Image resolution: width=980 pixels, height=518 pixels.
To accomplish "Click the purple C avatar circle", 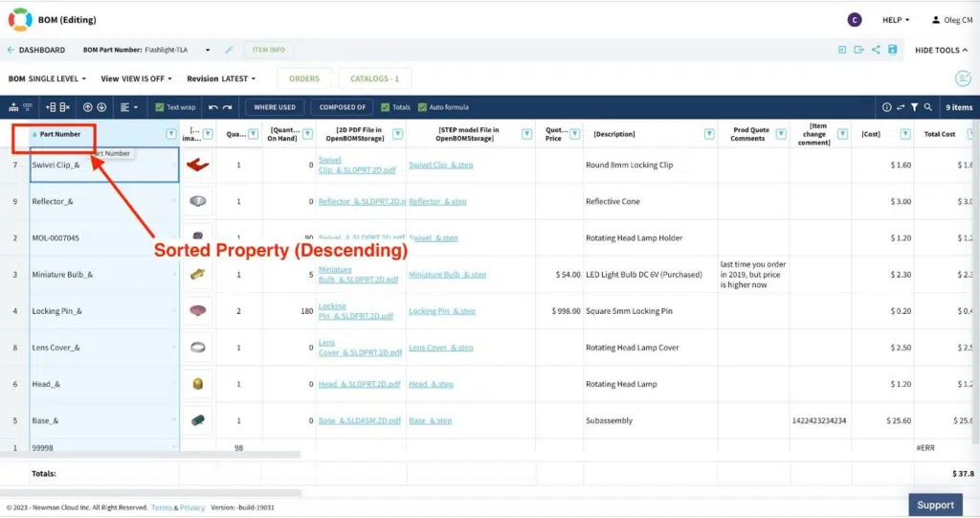I will [855, 20].
